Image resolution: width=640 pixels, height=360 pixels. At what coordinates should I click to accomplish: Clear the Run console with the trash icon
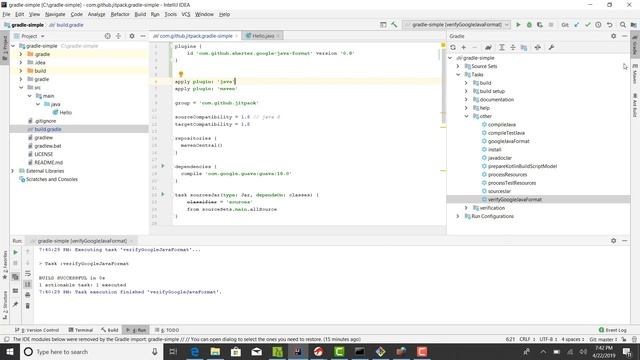click(28, 305)
